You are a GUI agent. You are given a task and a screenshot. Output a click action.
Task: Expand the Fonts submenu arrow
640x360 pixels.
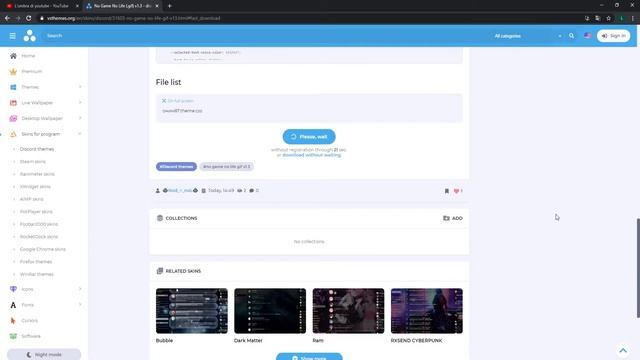pyautogui.click(x=80, y=304)
